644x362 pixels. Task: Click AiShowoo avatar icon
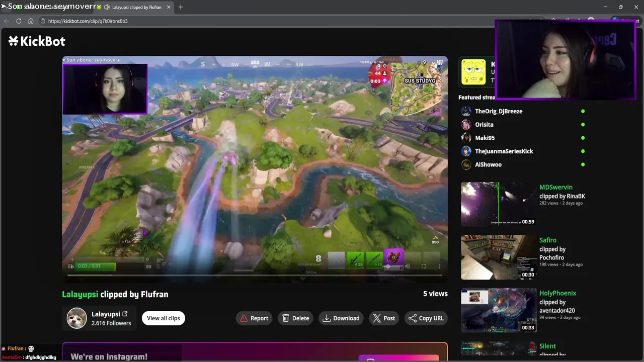tap(466, 164)
